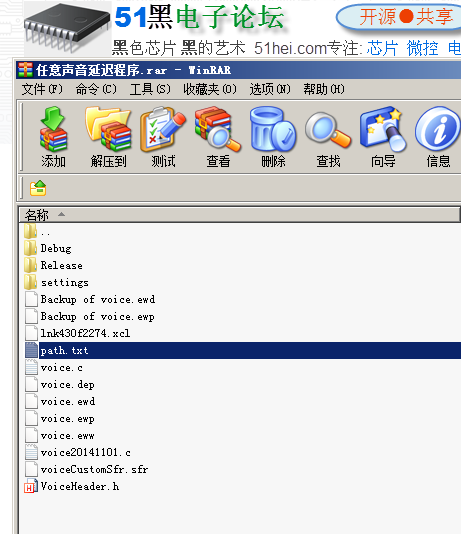Sort list by 名称 column header

(x=239, y=215)
